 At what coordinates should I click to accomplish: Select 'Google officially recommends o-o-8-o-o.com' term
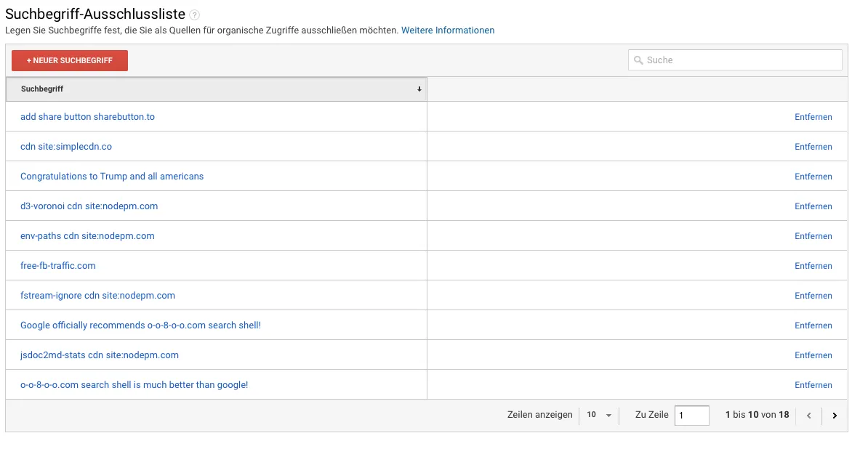click(x=140, y=325)
